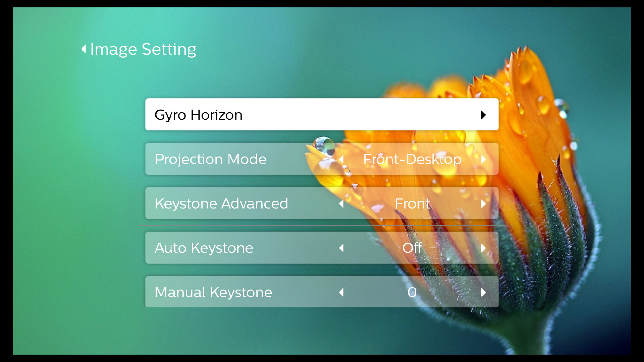This screenshot has width=644, height=362.
Task: Click the right arrow for Keystone Advanced
Action: pos(483,204)
